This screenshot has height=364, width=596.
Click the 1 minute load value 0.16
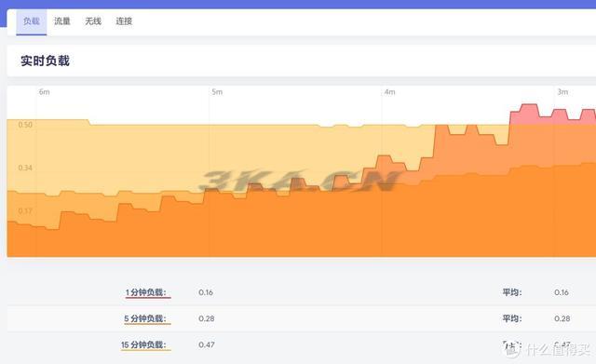click(206, 292)
